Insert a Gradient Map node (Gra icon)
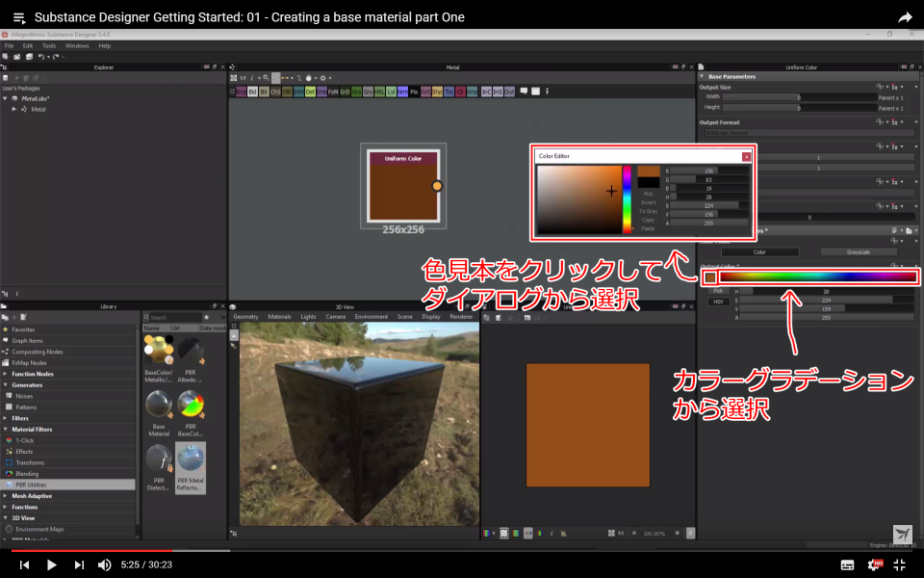The image size is (924, 578). (x=356, y=92)
